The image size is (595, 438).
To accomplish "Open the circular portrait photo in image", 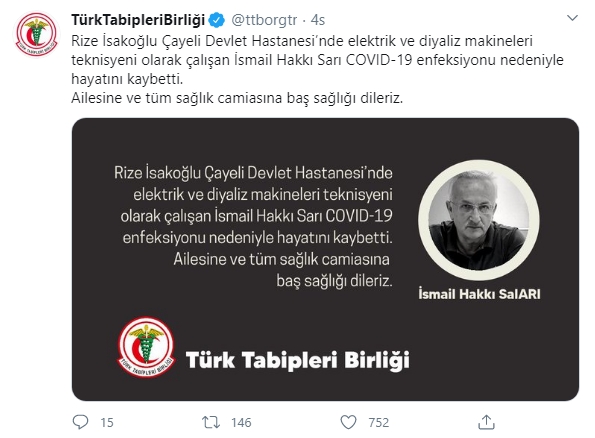I will [479, 220].
